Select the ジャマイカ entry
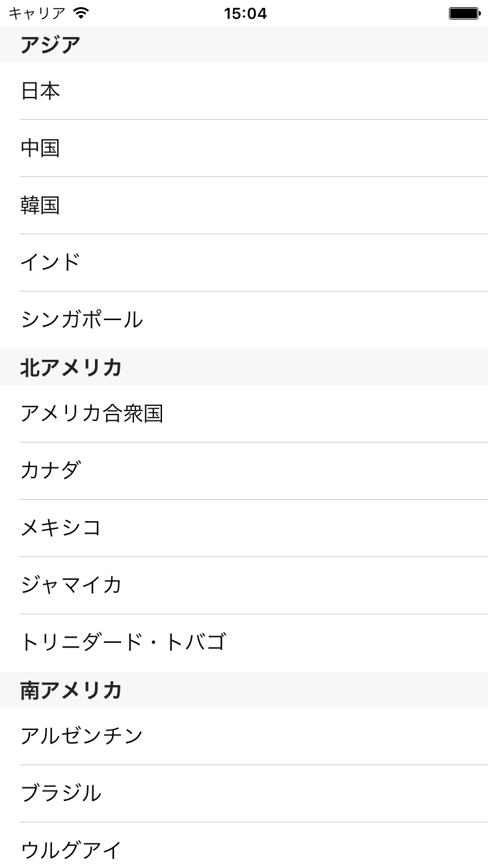Viewport: 488px width, 868px height. 72,586
